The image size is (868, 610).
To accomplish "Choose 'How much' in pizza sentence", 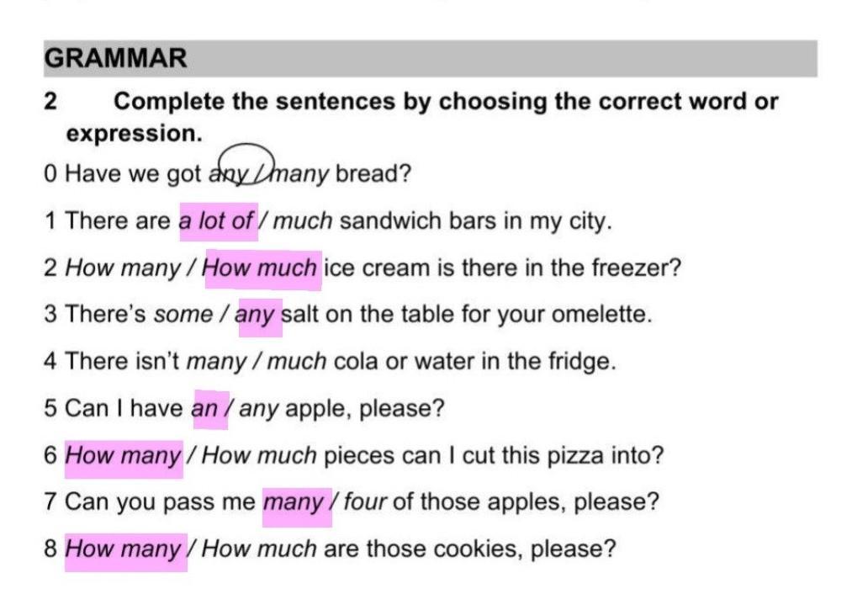I will click(x=259, y=455).
